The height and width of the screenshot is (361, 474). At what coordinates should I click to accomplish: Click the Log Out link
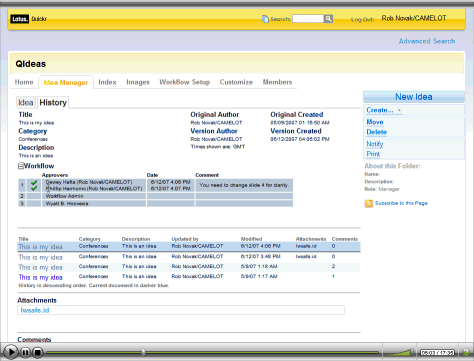[362, 20]
